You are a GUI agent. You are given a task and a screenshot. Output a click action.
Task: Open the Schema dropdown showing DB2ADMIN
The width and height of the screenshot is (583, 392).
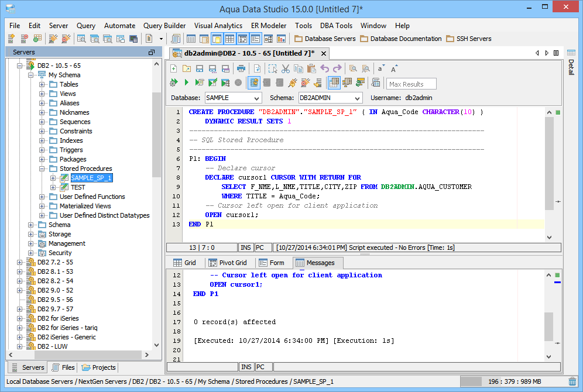click(x=330, y=98)
